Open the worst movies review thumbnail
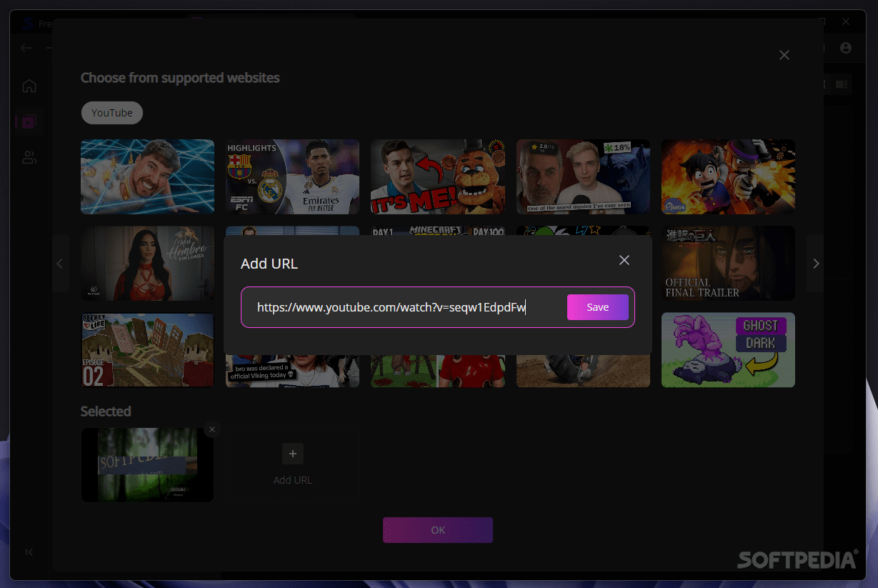This screenshot has width=878, height=588. (583, 176)
